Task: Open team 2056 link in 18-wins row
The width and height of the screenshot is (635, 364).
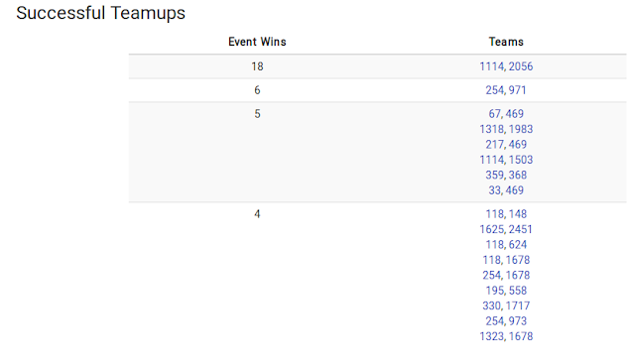Action: [521, 66]
